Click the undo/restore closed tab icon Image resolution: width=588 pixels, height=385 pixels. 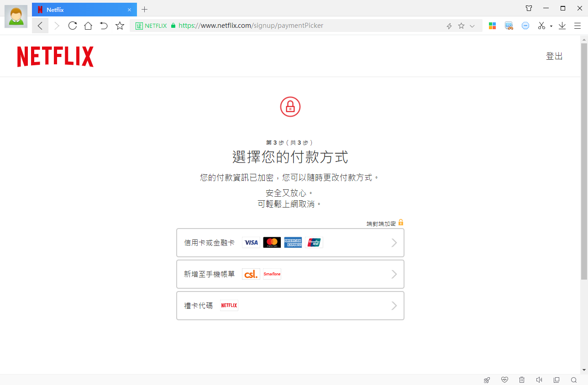pyautogui.click(x=104, y=26)
